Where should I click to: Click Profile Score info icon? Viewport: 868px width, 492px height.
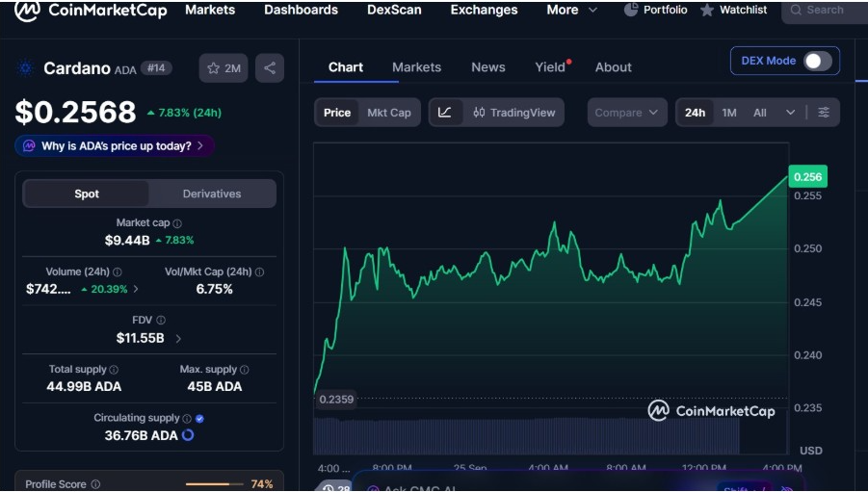95,484
